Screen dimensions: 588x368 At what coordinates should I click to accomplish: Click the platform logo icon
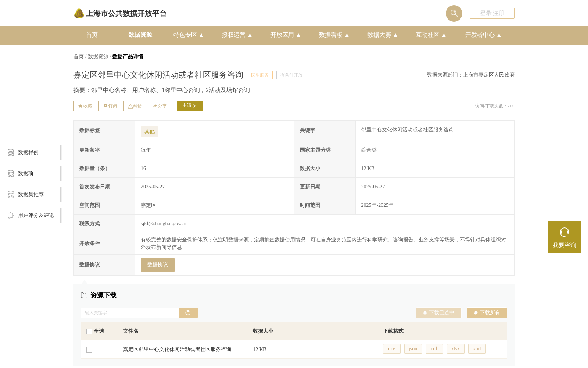(x=79, y=13)
